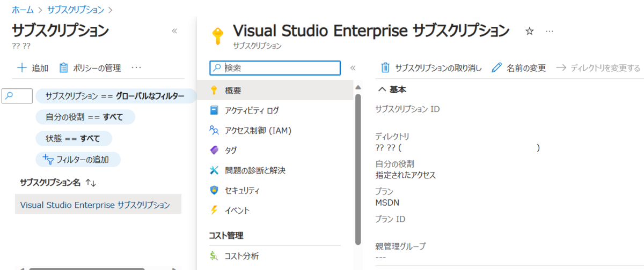Collapse the resource navigation menu
This screenshot has height=270, width=644.
[x=353, y=68]
